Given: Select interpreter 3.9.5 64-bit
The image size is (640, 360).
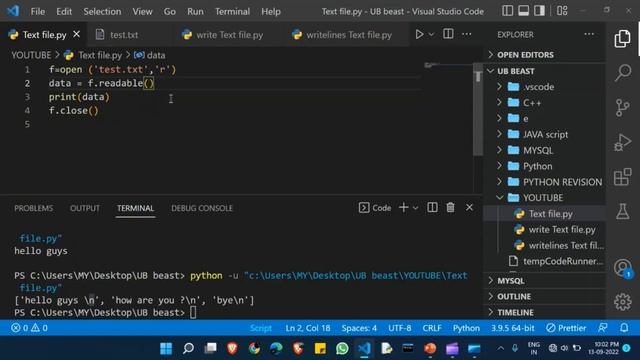Looking at the screenshot, I should [512, 328].
